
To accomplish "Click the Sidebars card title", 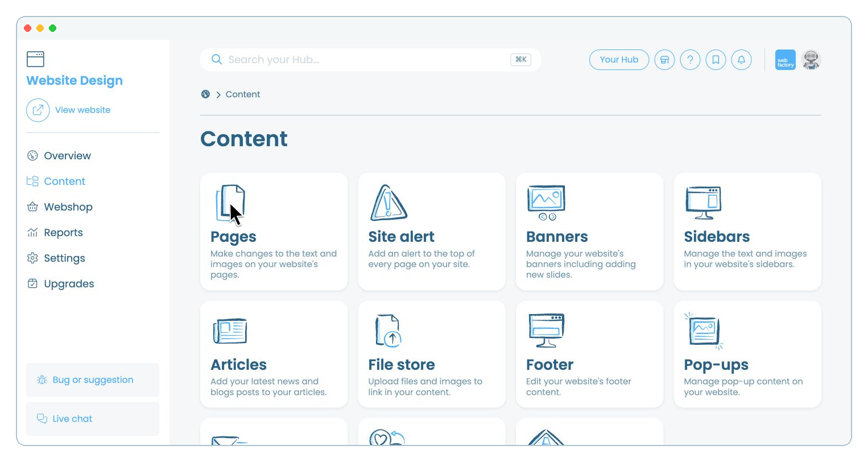I will point(717,237).
